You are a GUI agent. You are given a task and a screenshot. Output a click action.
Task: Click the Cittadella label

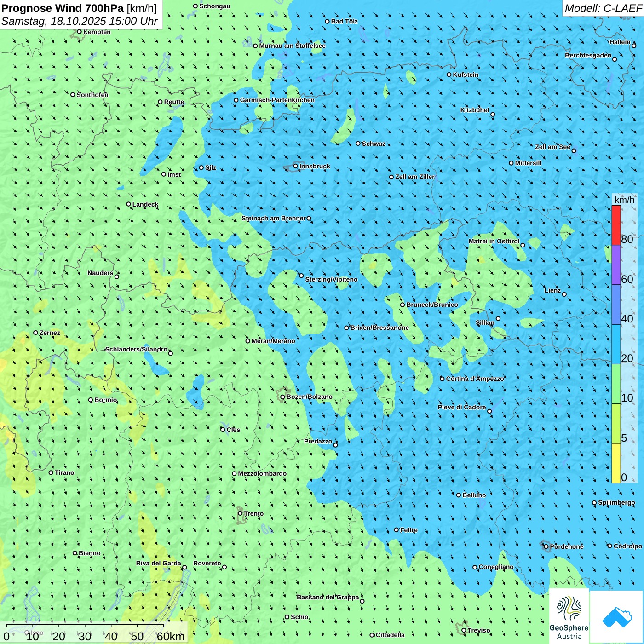pos(390,635)
